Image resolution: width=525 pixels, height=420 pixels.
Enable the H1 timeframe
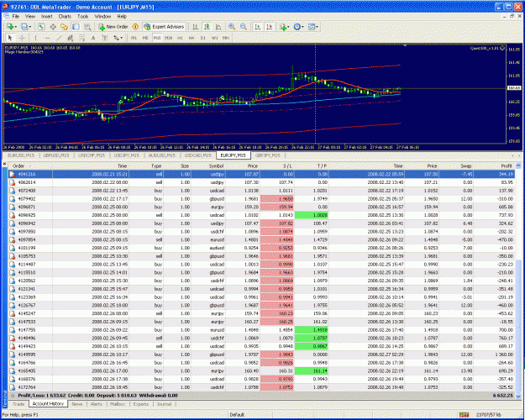pyautogui.click(x=180, y=38)
